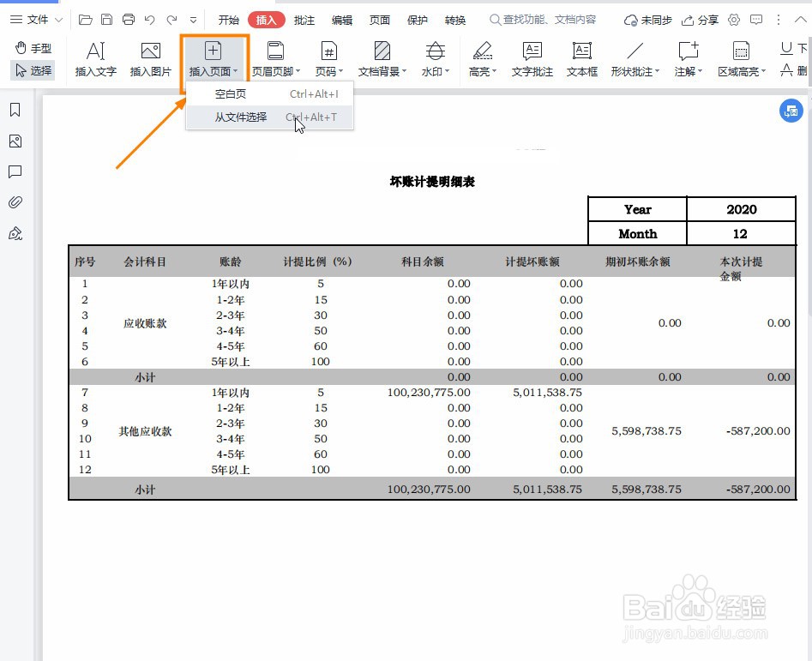Open the 注解 dropdown
Viewport: 812px width, 661px height.
[x=689, y=59]
